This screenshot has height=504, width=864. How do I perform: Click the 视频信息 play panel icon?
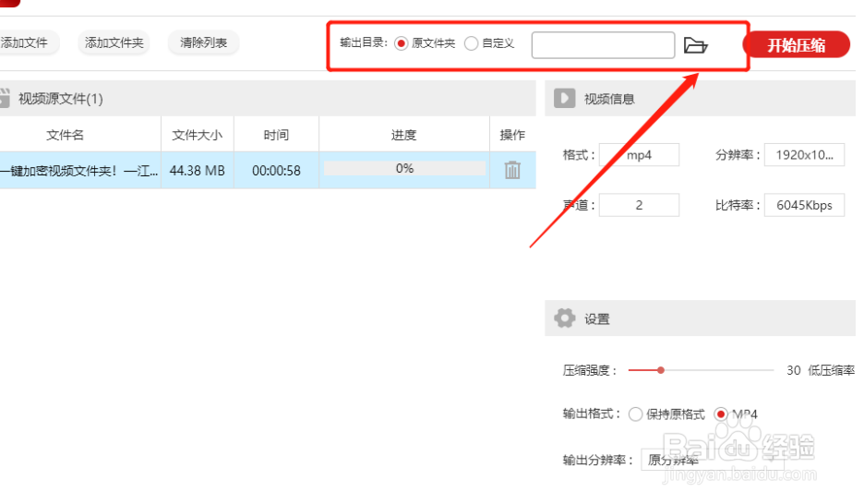[x=564, y=98]
